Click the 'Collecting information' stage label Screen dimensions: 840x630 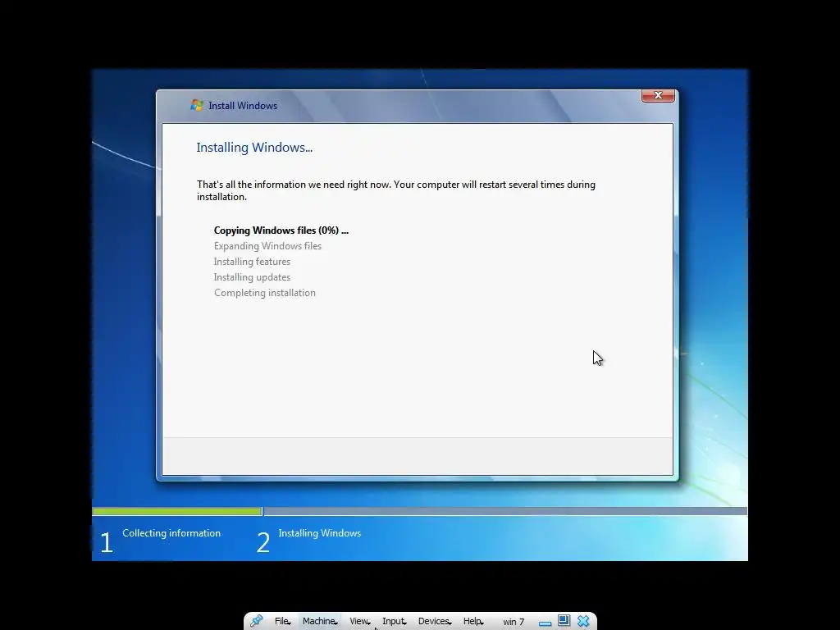pos(171,533)
